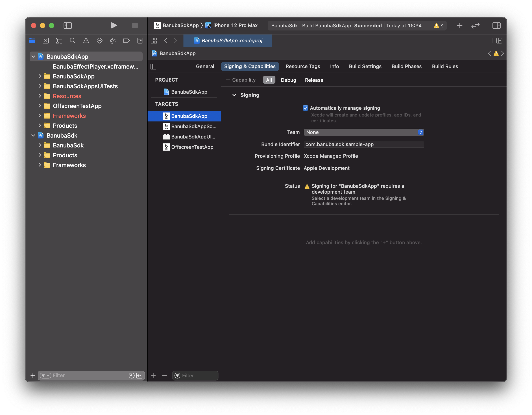Switch to the Resource Tags tab
The image size is (532, 415).
click(303, 67)
